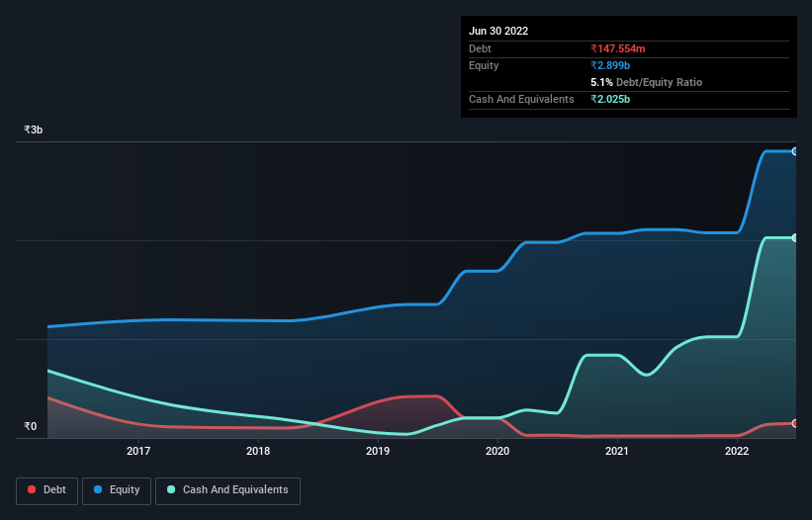Select the 2018 x-axis label
This screenshot has height=520, width=812.
coord(258,451)
